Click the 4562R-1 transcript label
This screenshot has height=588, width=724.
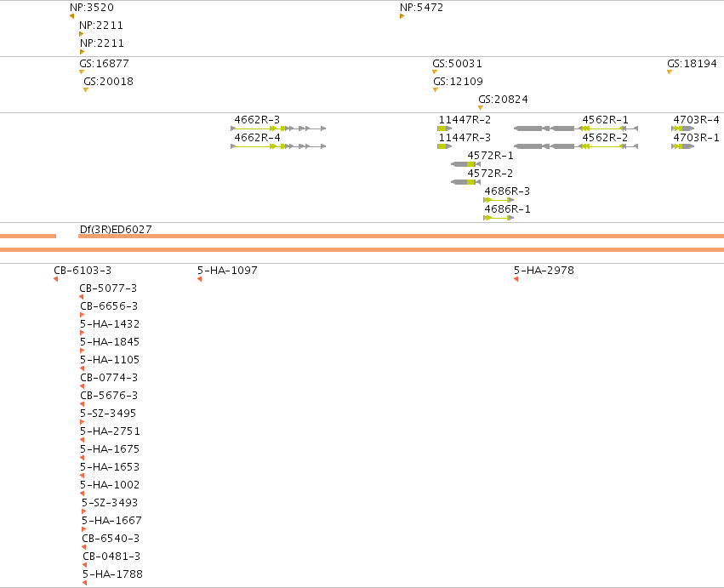605,120
